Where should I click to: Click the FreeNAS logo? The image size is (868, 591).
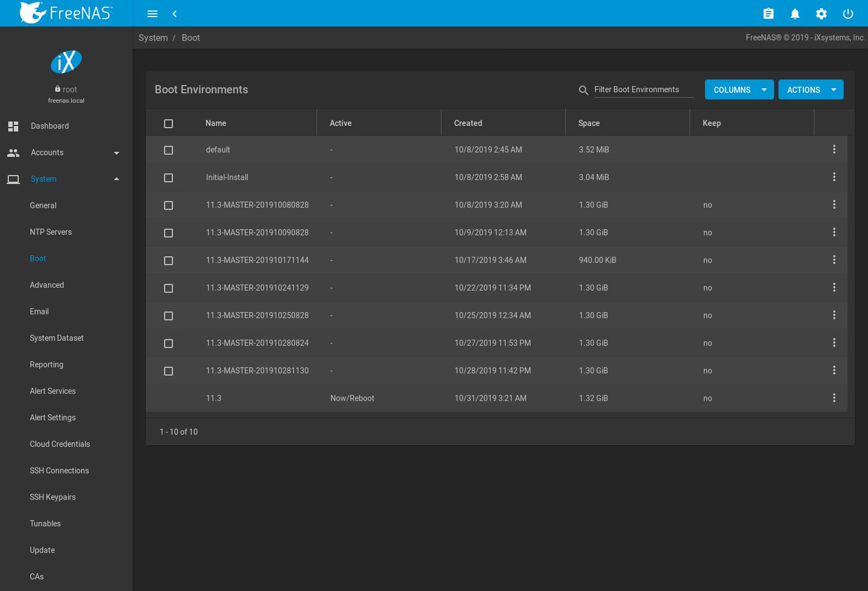pos(66,13)
